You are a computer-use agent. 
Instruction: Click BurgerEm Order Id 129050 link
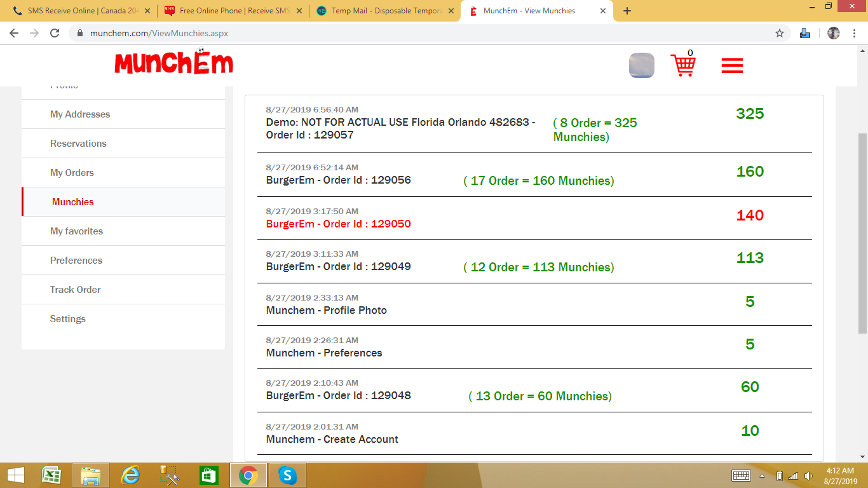338,224
